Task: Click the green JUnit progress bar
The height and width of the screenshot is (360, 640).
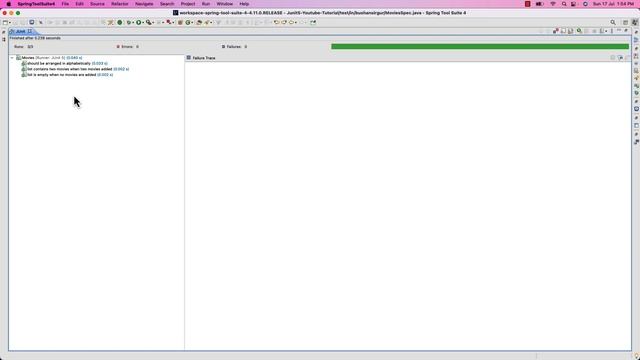Action: [x=480, y=47]
